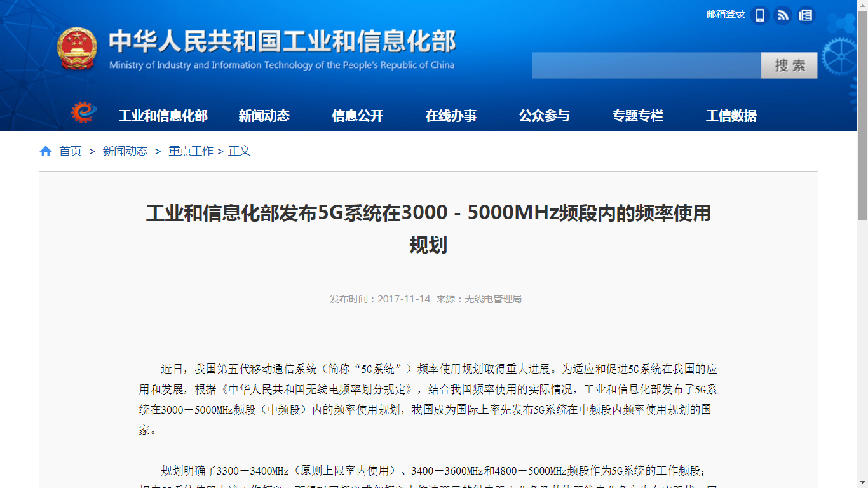Click the national emblem logo

point(77,48)
